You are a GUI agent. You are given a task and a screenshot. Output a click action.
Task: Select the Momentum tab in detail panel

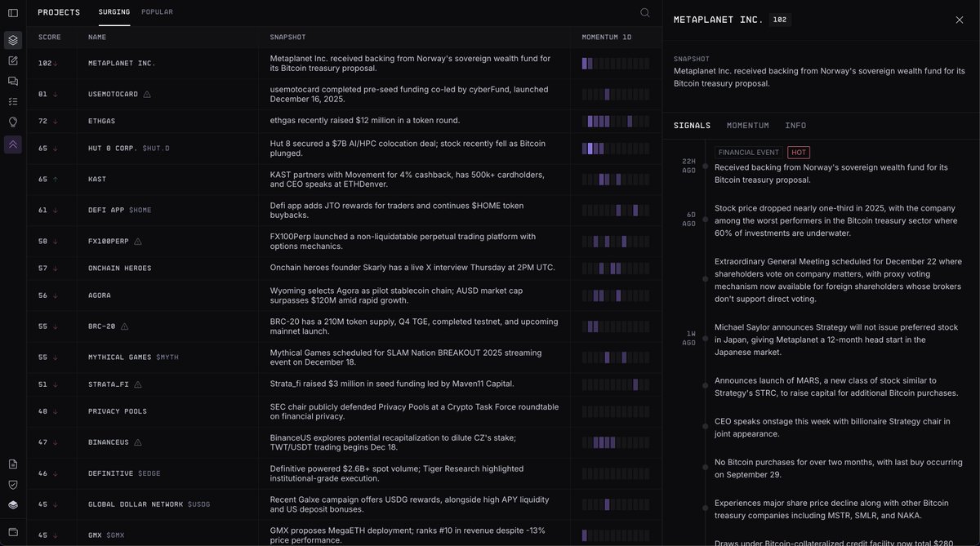pos(748,126)
